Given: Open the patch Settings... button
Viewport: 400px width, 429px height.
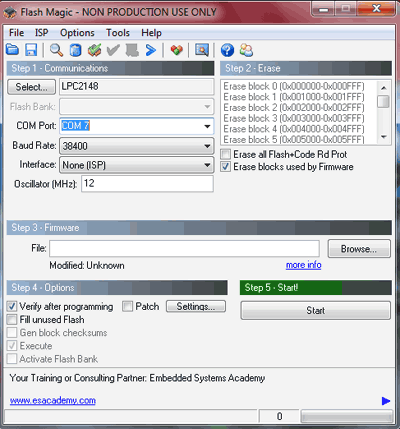Looking at the screenshot, I should tap(196, 306).
